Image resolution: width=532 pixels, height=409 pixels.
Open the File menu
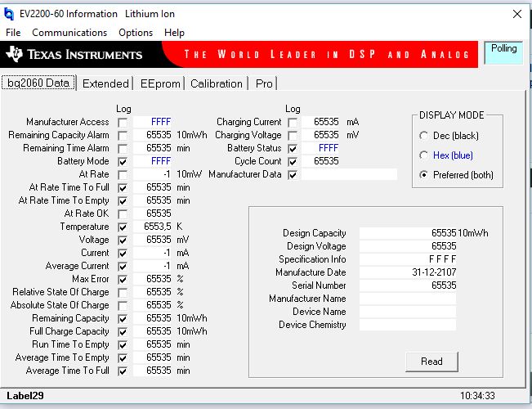(13, 33)
